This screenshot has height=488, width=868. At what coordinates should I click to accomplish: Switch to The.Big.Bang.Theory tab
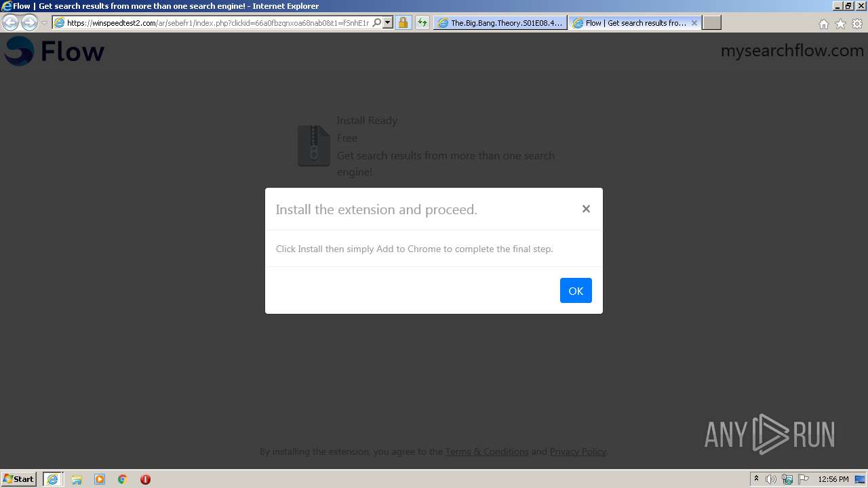(500, 22)
